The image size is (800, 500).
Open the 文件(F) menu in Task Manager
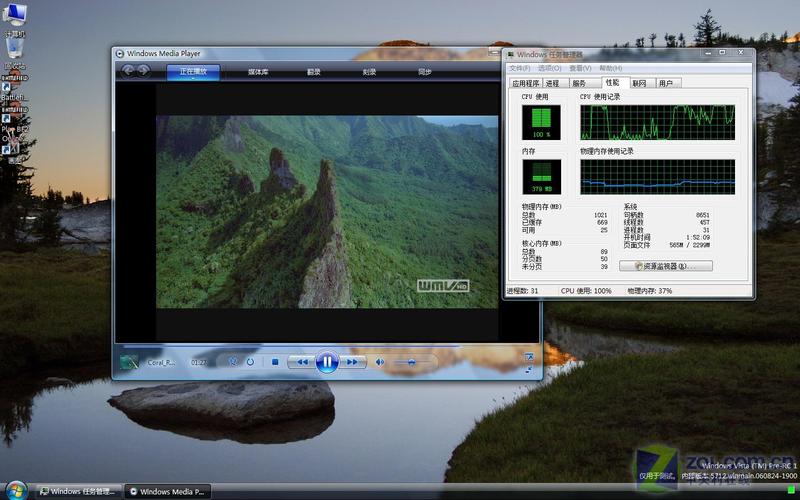[x=519, y=68]
